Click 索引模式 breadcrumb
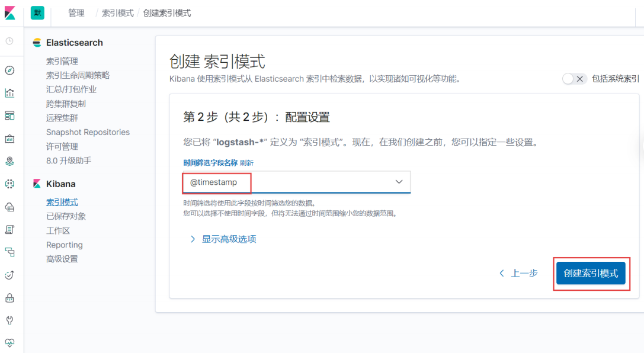Viewport: 644px width, 353px height. (117, 13)
